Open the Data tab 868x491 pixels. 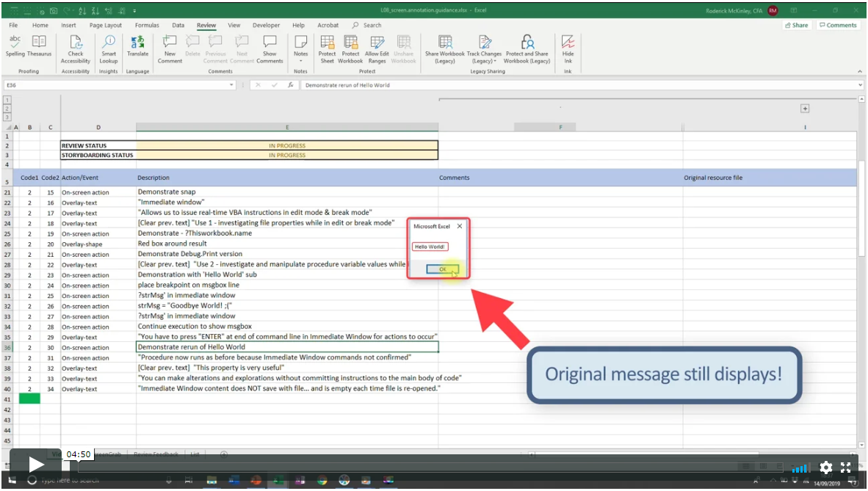click(178, 26)
